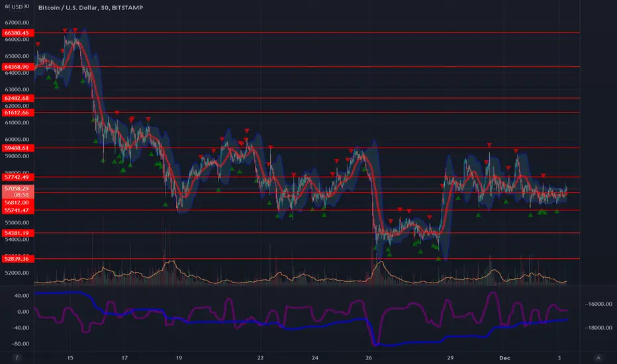Click date label 24 on time axis

pos(315,357)
